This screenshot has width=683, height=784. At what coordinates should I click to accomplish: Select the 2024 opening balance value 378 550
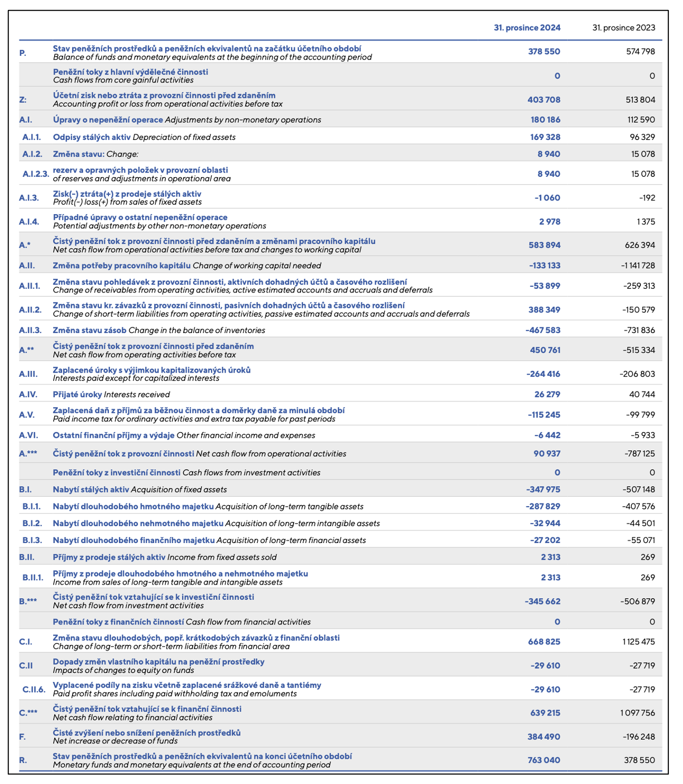click(x=544, y=52)
